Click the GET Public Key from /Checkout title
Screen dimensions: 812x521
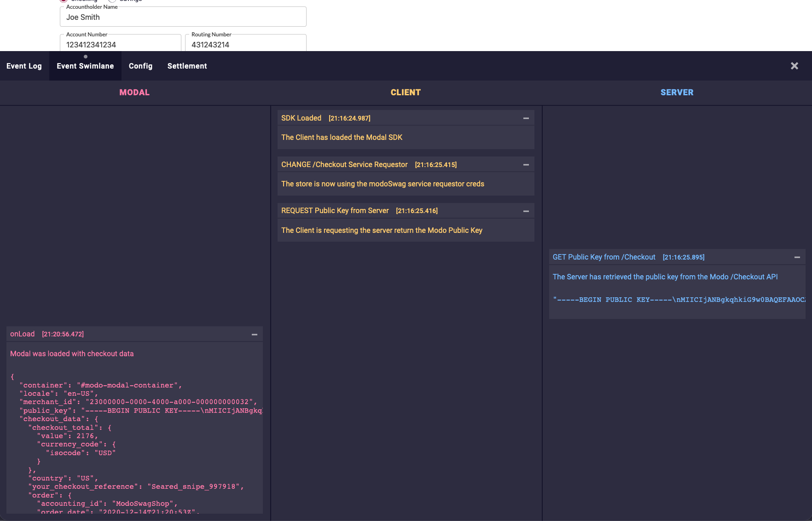coord(604,257)
